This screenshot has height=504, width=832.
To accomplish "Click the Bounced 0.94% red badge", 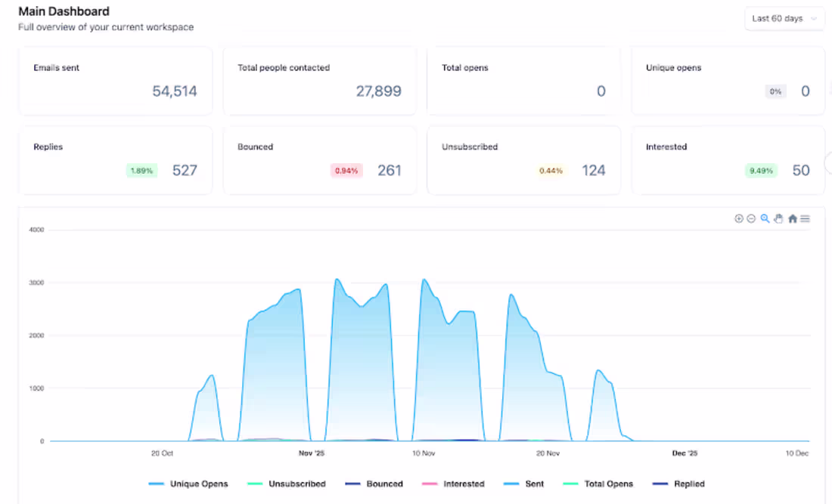I will (346, 171).
